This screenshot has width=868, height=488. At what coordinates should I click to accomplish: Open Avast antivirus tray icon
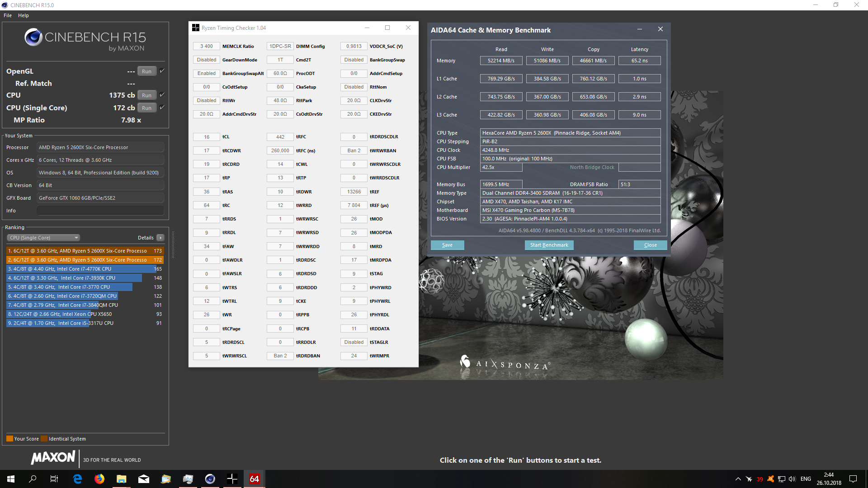coord(771,479)
